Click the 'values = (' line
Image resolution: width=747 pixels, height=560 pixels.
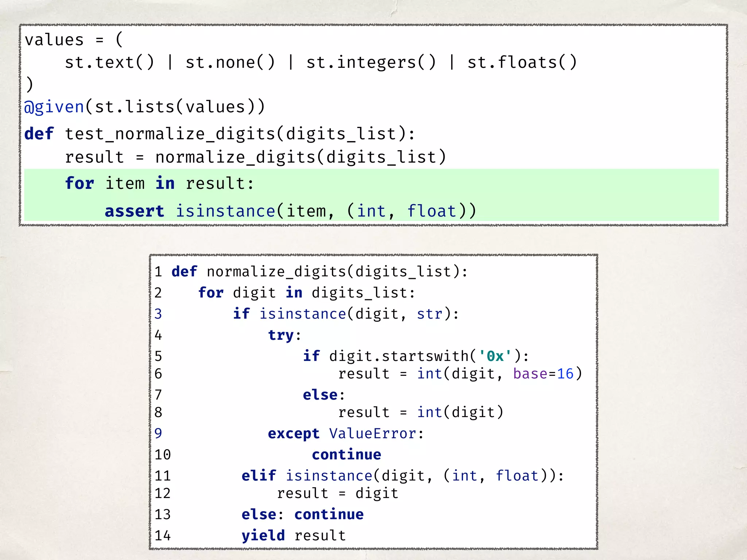coord(74,40)
